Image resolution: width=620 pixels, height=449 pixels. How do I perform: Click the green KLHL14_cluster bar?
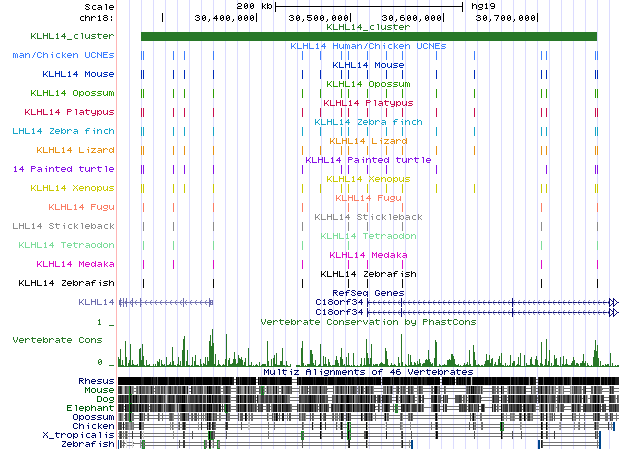[368, 37]
